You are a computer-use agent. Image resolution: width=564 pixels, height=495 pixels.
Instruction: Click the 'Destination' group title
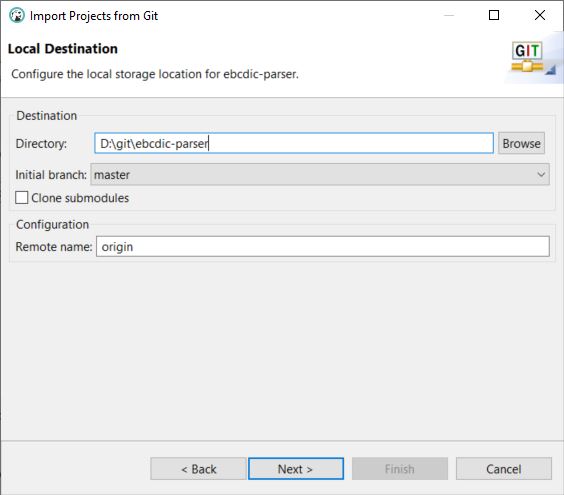point(47,115)
